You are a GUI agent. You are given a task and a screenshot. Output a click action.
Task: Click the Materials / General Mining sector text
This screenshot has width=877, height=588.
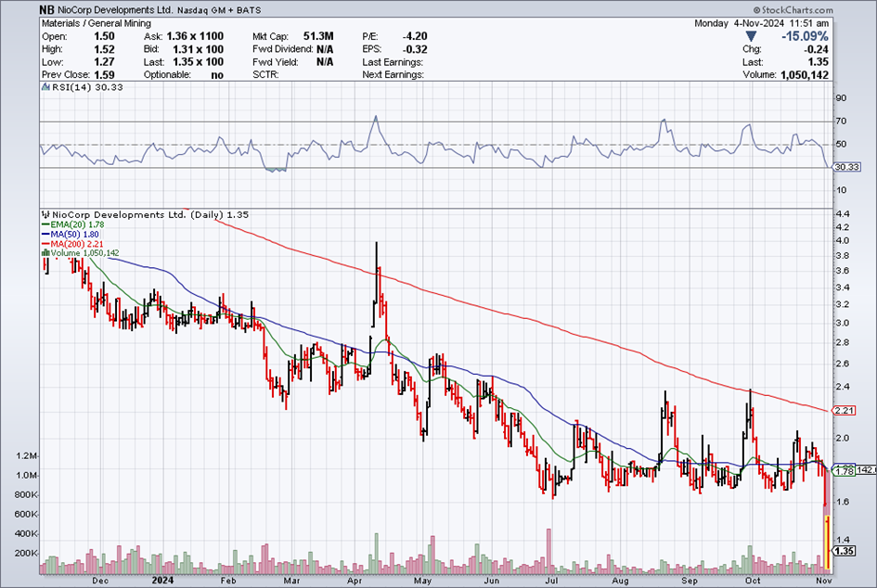[97, 23]
